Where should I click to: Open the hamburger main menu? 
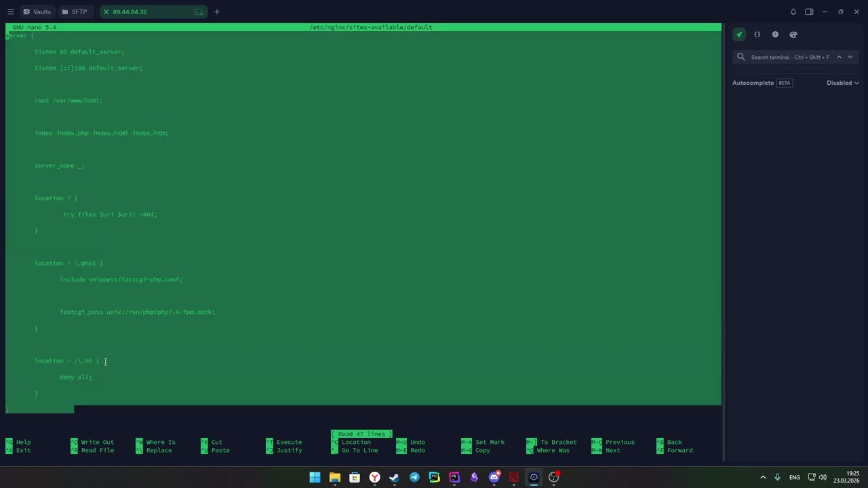10,12
